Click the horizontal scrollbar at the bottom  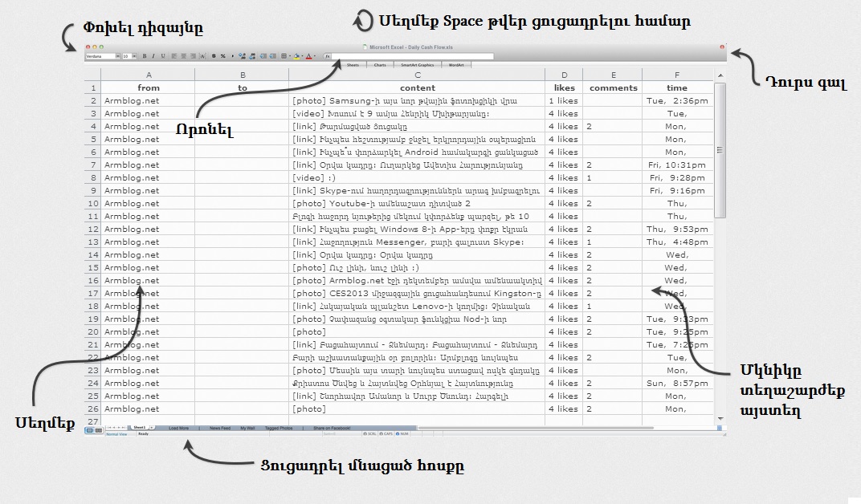(x=536, y=428)
